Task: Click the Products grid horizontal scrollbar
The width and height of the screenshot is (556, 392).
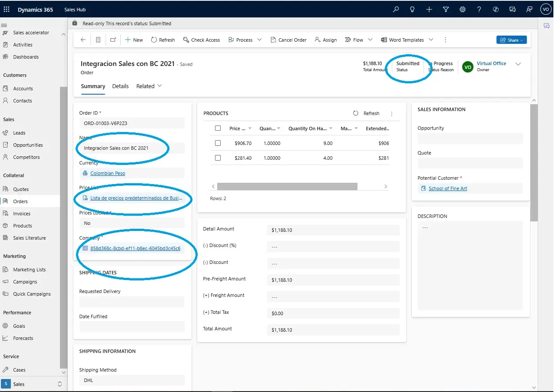Action: pos(287,186)
